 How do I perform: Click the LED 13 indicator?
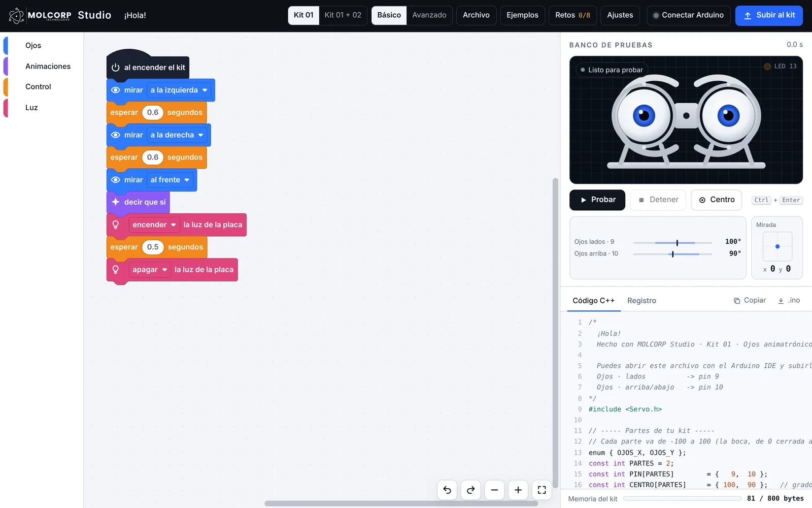(781, 66)
